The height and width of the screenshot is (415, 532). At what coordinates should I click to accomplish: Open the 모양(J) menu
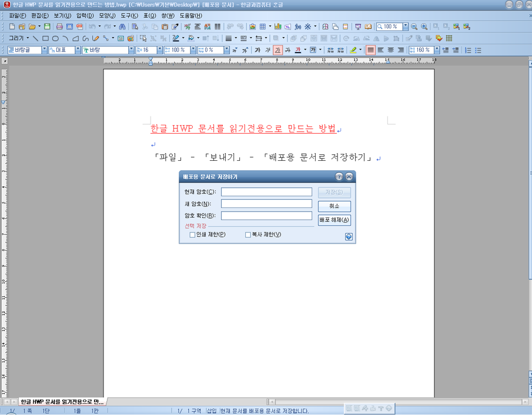point(107,15)
